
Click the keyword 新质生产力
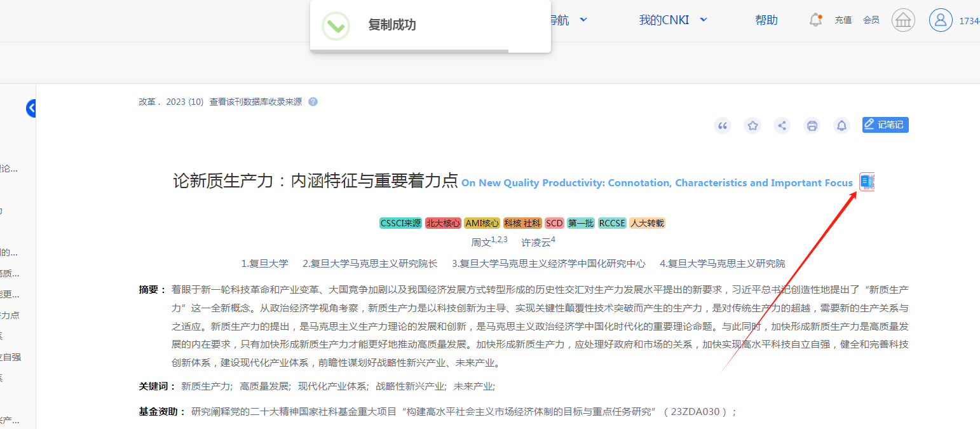tap(207, 386)
